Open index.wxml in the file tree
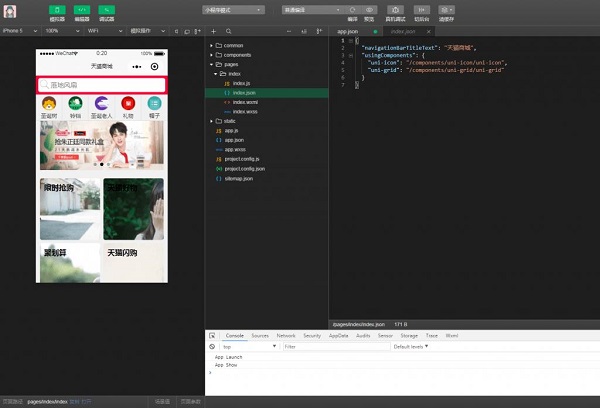 click(245, 101)
